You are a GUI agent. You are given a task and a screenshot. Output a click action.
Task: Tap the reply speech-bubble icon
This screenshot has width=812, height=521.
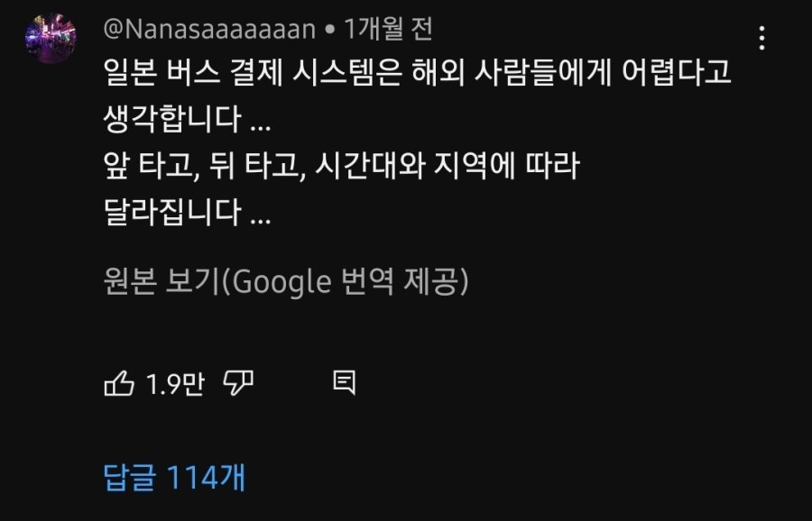(x=344, y=384)
